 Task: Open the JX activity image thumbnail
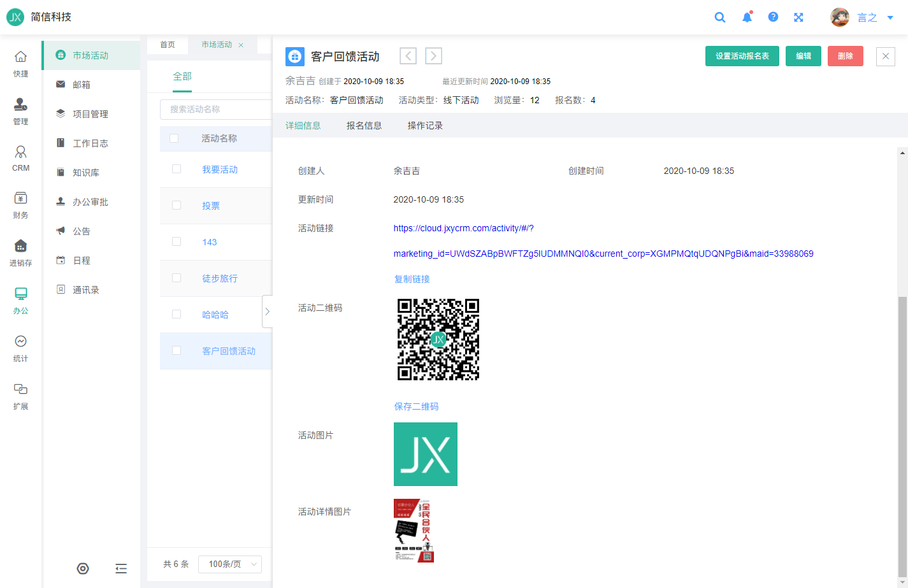click(x=426, y=454)
